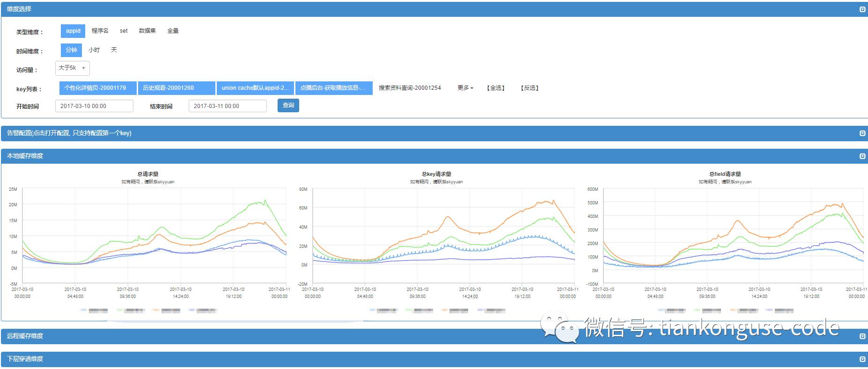The width and height of the screenshot is (868, 369).
Task: Set time dimension to 分钟
Action: (x=71, y=50)
